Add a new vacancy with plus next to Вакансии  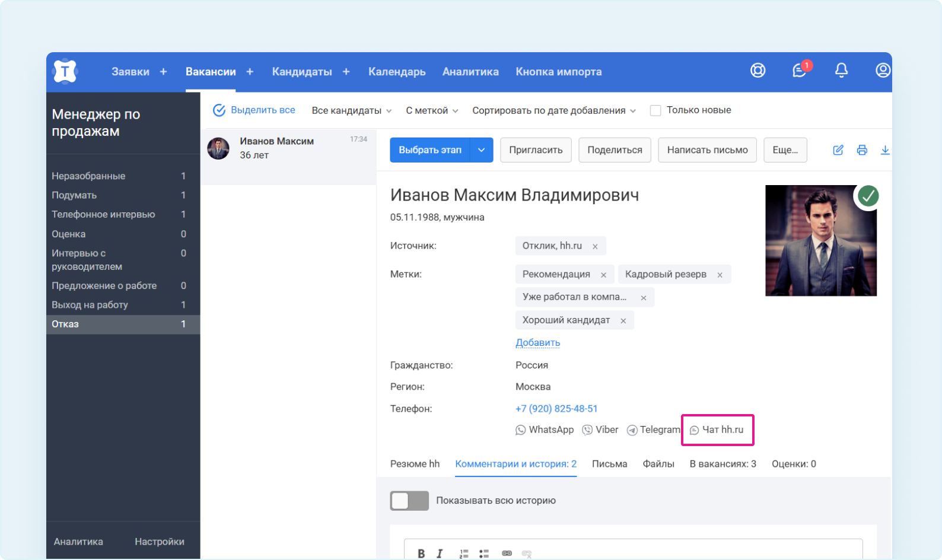(x=250, y=72)
